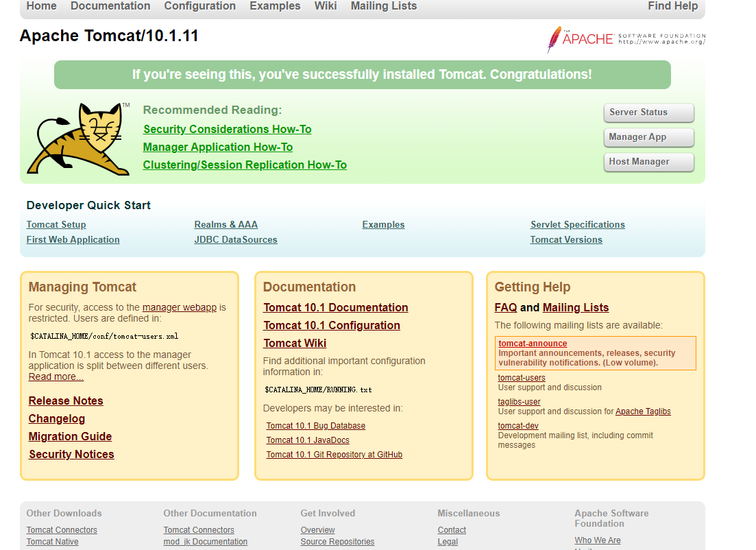The width and height of the screenshot is (756, 550).
Task: Open Tomcat Wiki link in Documentation box
Action: (295, 344)
